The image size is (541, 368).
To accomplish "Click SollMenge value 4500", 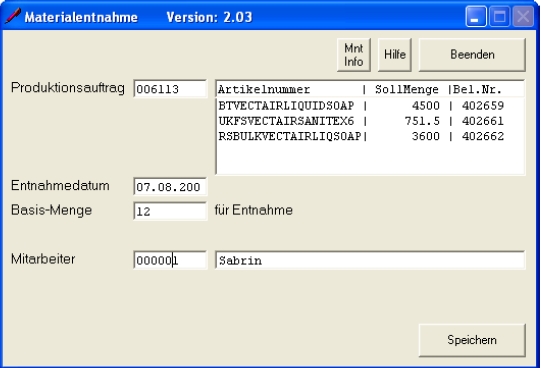I will click(426, 106).
